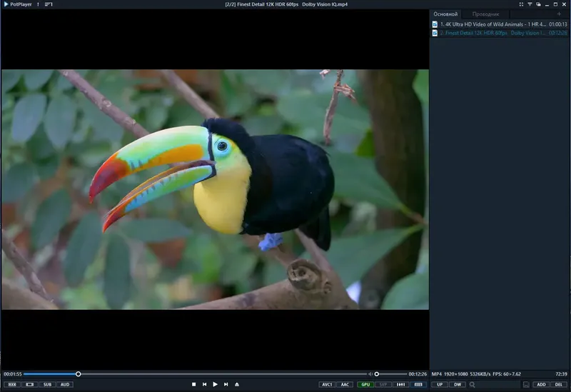
Task: Click ADD to add files to playlist
Action: (x=541, y=384)
